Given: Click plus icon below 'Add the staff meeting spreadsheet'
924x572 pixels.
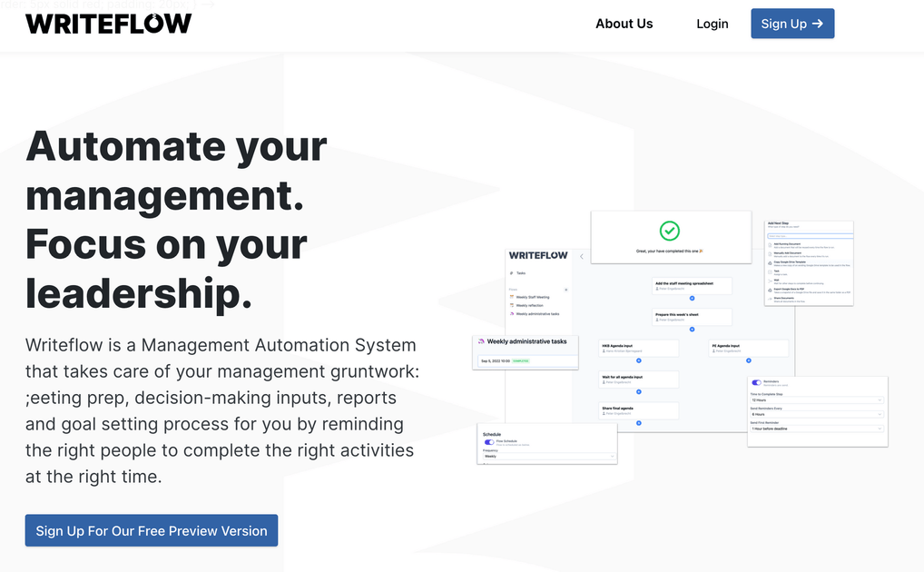Looking at the screenshot, I should (692, 298).
